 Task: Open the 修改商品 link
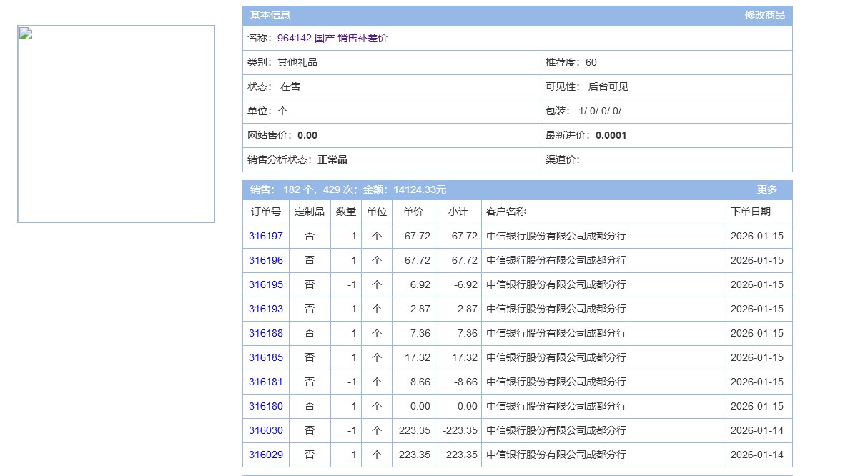pos(764,16)
